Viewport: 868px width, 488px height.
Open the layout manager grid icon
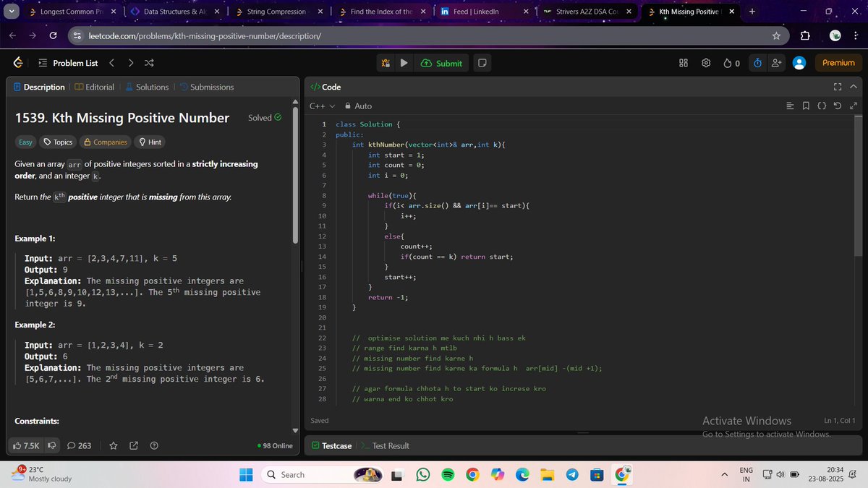tap(683, 63)
